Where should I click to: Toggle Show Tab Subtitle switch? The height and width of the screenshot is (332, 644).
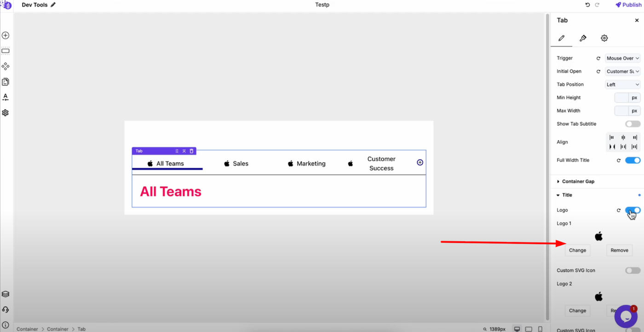click(x=633, y=124)
